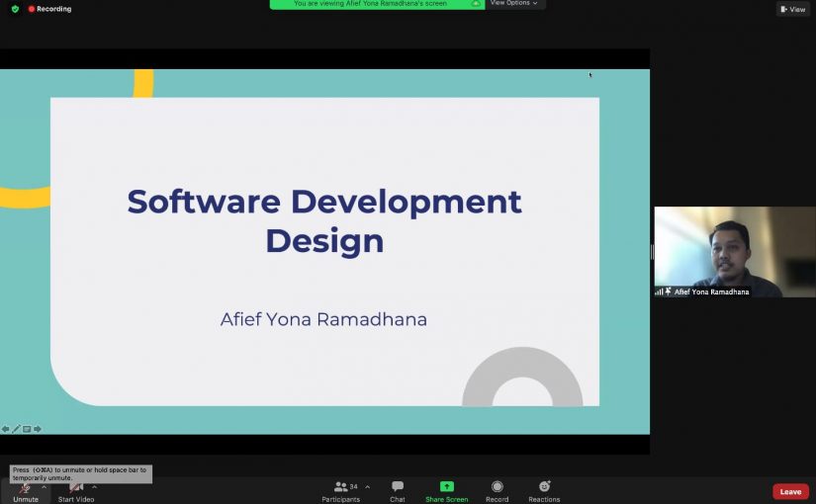Click the screen-sharing notification banner
816x504 pixels.
(x=377, y=4)
